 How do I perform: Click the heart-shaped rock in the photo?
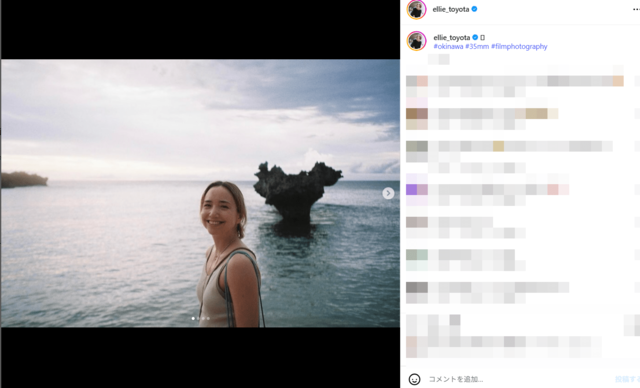click(297, 193)
